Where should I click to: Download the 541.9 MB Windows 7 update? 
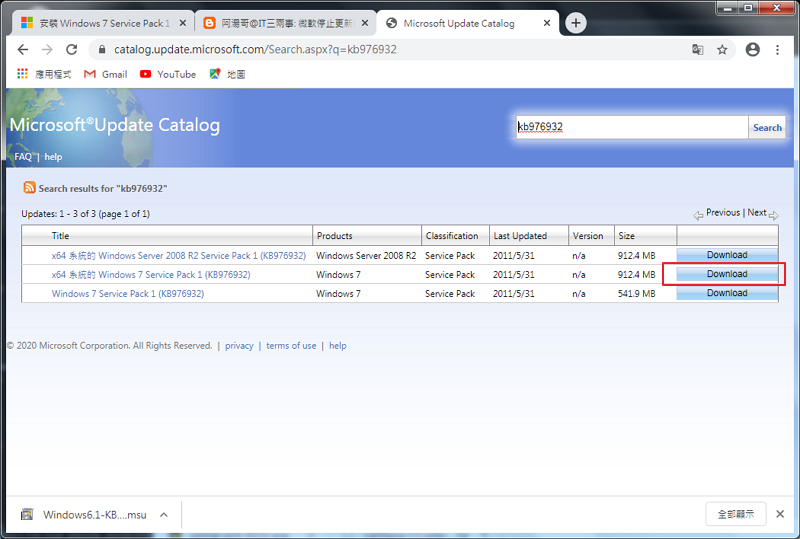tap(727, 293)
